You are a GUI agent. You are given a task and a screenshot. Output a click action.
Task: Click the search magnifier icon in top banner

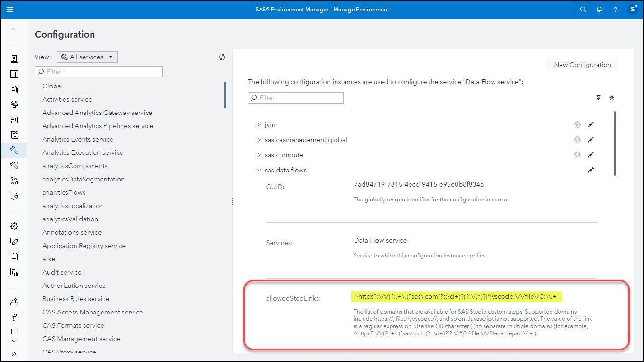pos(583,9)
